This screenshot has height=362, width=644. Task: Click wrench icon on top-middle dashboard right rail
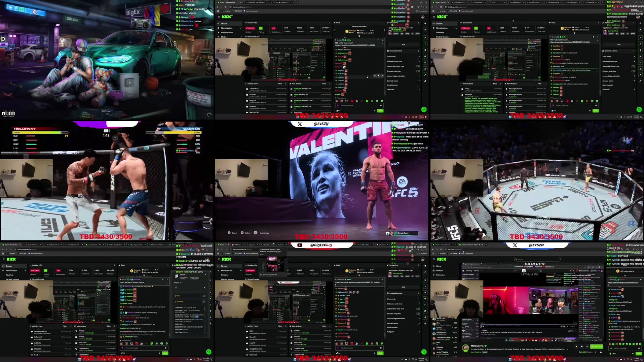[x=425, y=75]
